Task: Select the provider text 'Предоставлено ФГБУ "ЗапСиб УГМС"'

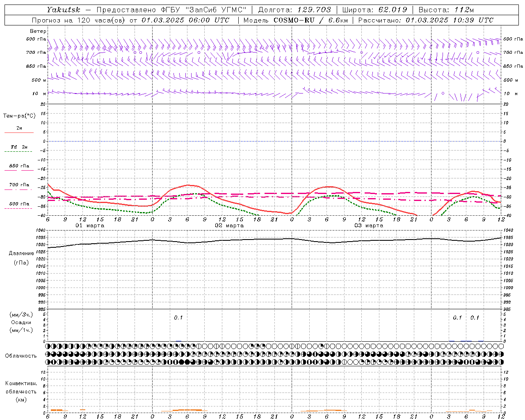Action: [x=171, y=10]
